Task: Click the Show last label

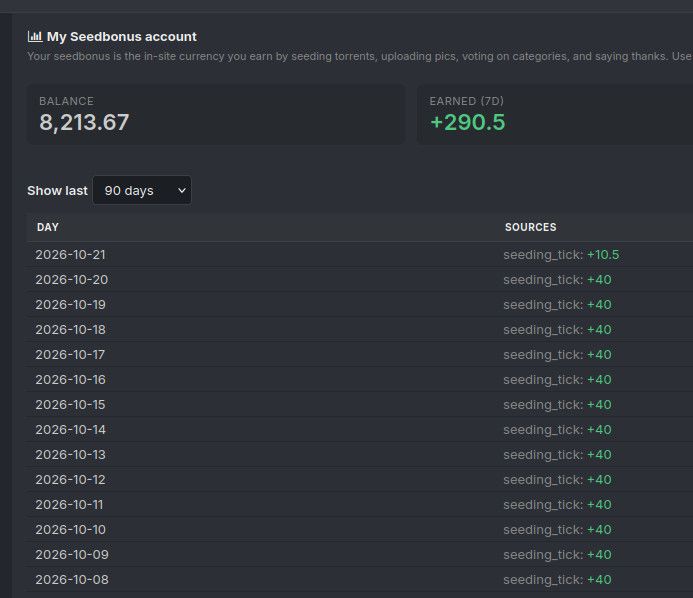Action: tap(57, 190)
